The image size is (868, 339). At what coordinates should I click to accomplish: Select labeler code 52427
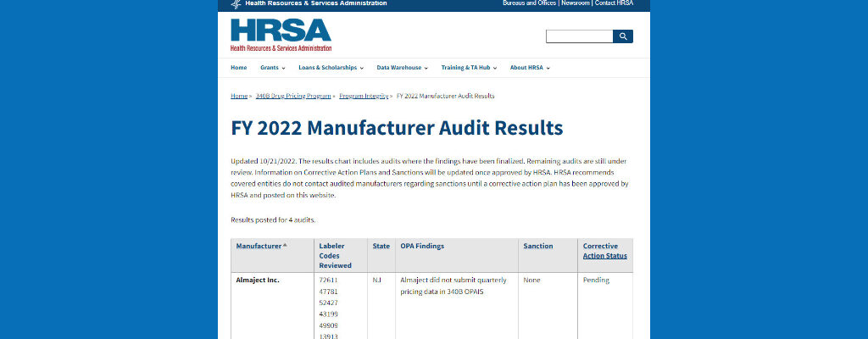pos(328,303)
